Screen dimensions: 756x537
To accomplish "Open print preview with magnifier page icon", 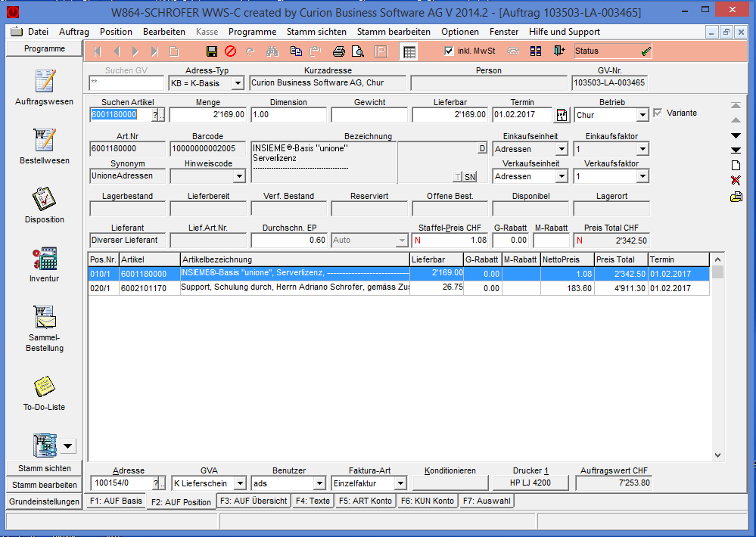I will [358, 51].
